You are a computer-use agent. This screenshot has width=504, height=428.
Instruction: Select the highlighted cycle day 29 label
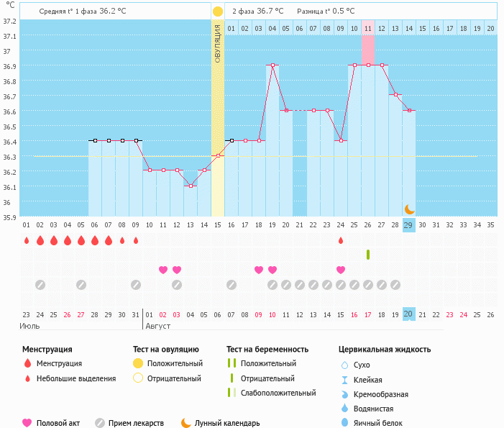tap(409, 225)
